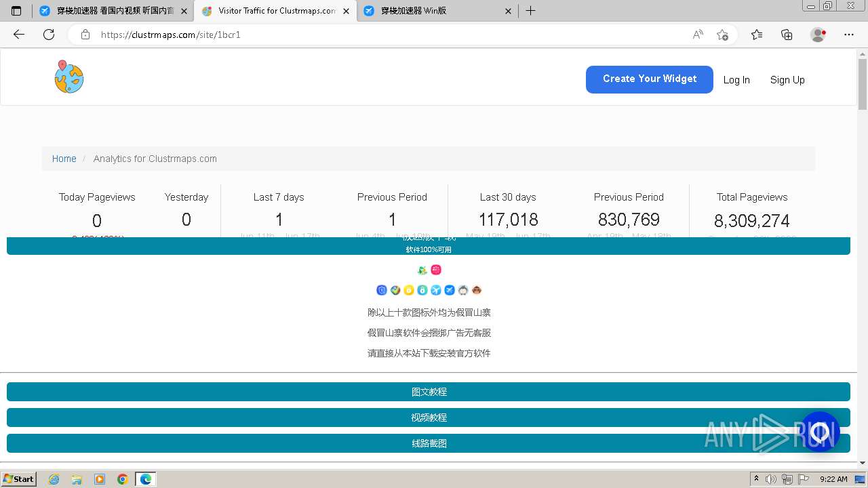868x488 pixels.
Task: Click the yellow lock app icon
Action: pos(409,290)
